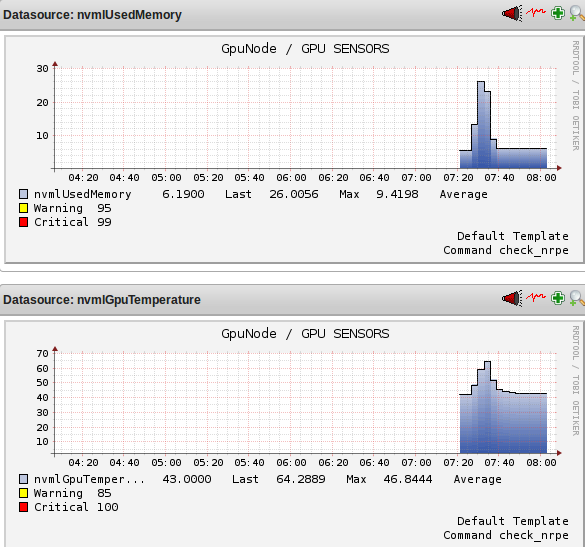Click the red megaphone alert icon for nvmlGpuTemperature
585x547 pixels.
pos(512,298)
